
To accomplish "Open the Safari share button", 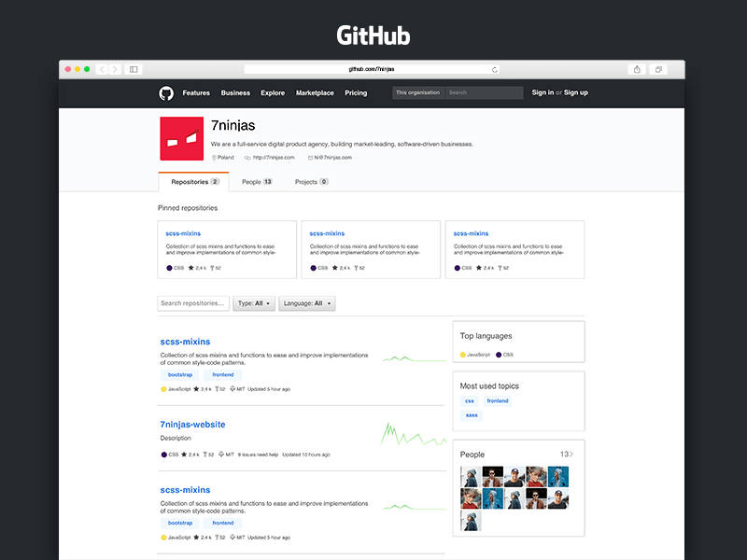I will (637, 69).
